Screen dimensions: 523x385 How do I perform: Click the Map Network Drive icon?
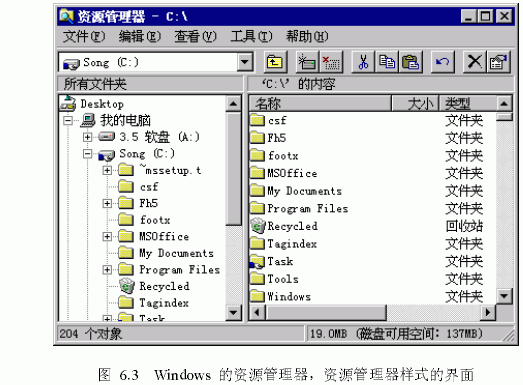(x=307, y=62)
